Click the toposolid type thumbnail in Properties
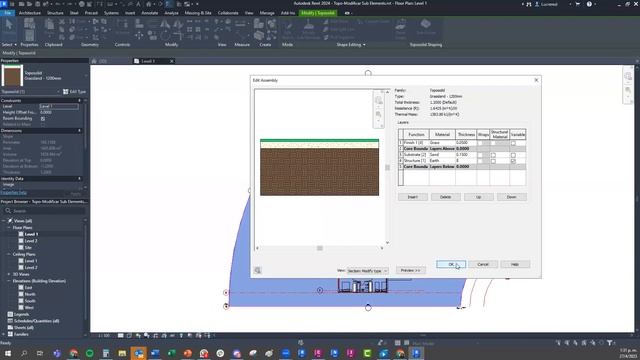The image size is (640, 360). pos(12,75)
